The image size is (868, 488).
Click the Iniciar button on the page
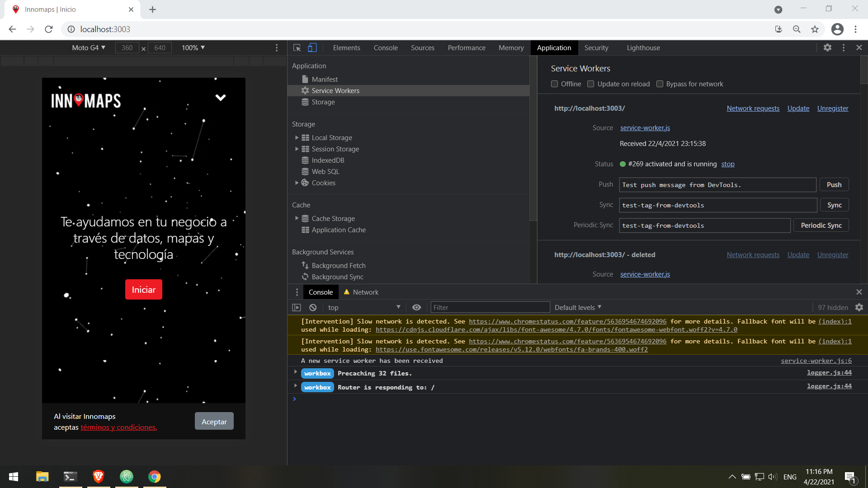pos(143,289)
